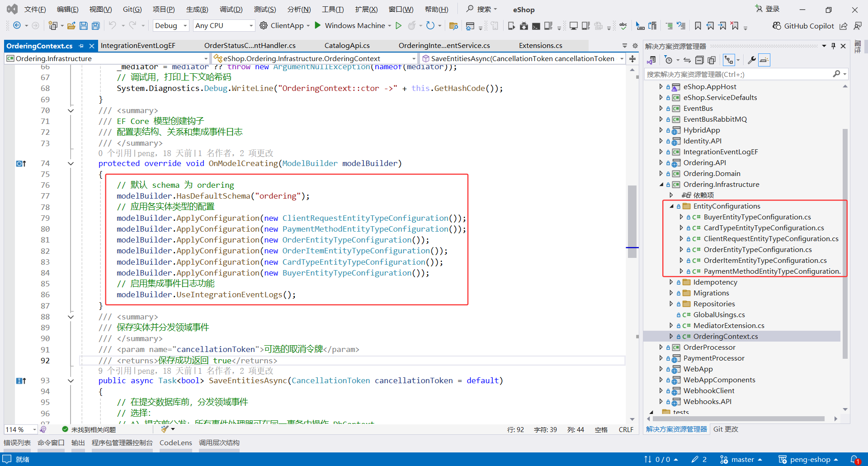Viewport: 868px width, 466px height.
Task: Click the Solution Explorer vertical scrollbar
Action: click(845, 243)
